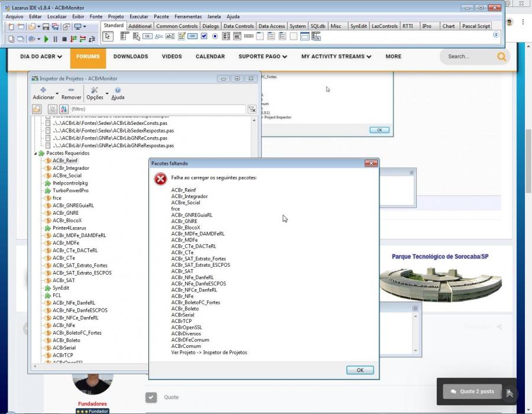
Task: Expand the MY ACTIVITY STREAMS menu
Action: (x=336, y=57)
